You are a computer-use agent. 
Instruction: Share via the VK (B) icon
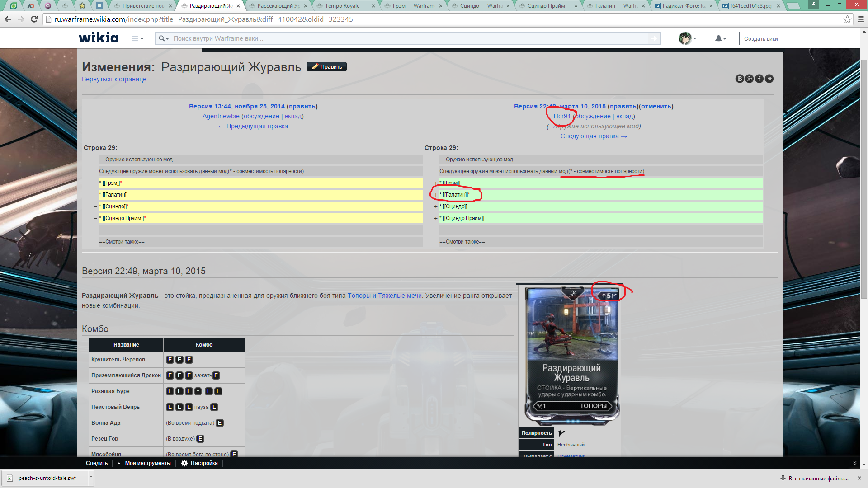[x=740, y=79]
